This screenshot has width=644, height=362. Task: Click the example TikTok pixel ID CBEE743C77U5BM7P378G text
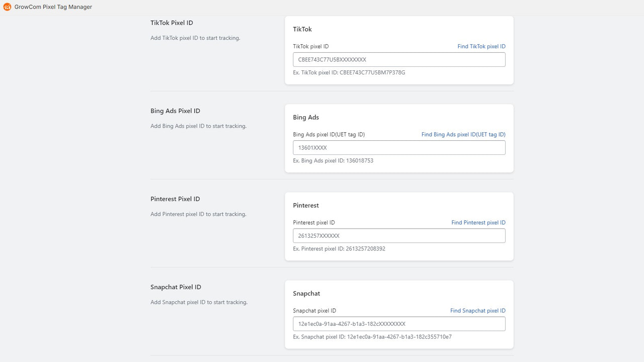tap(349, 73)
